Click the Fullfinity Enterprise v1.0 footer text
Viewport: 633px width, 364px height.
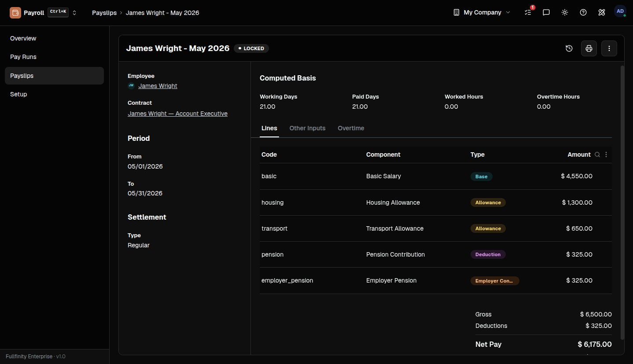[36, 357]
